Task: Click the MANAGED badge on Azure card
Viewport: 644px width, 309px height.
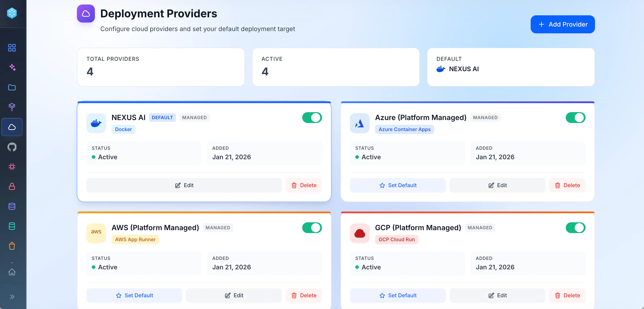Action: [485, 118]
